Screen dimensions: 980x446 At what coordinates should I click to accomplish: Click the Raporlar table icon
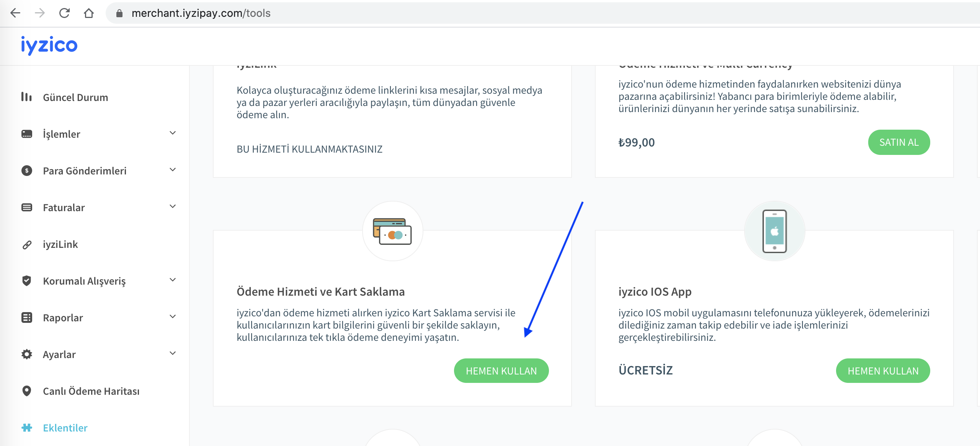27,317
